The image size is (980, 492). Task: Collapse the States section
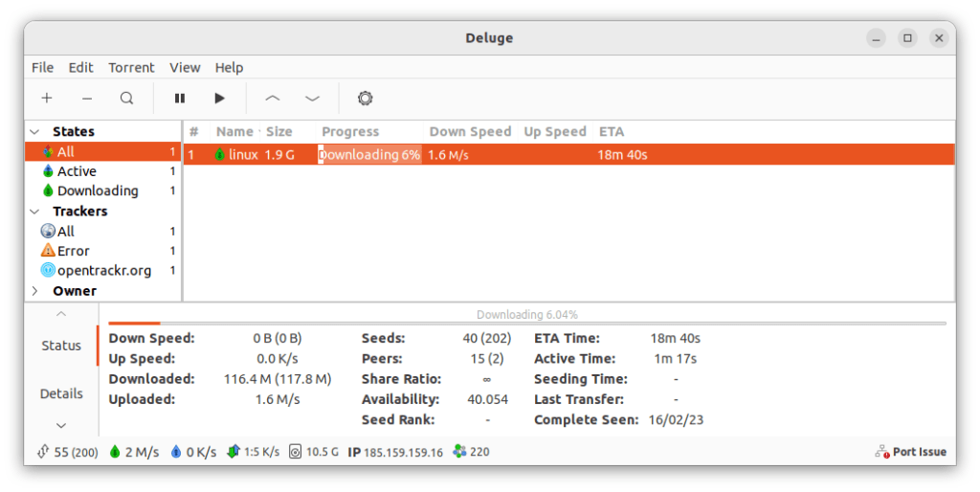pos(35,132)
